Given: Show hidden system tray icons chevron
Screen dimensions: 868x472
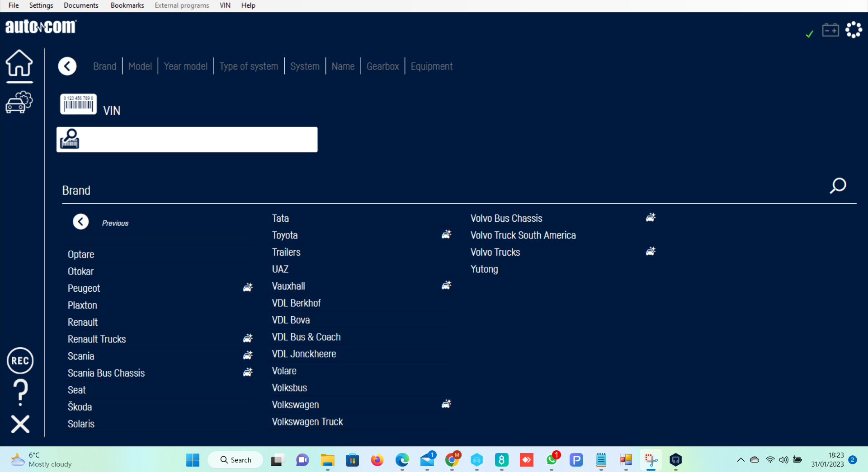Looking at the screenshot, I should [741, 460].
